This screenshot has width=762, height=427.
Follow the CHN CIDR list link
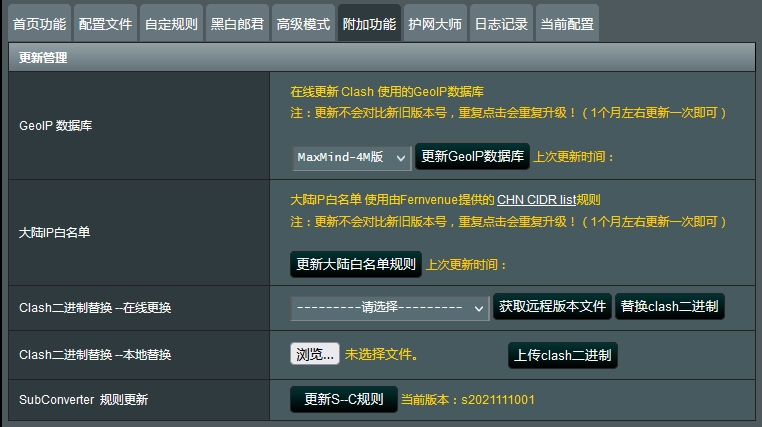549,200
